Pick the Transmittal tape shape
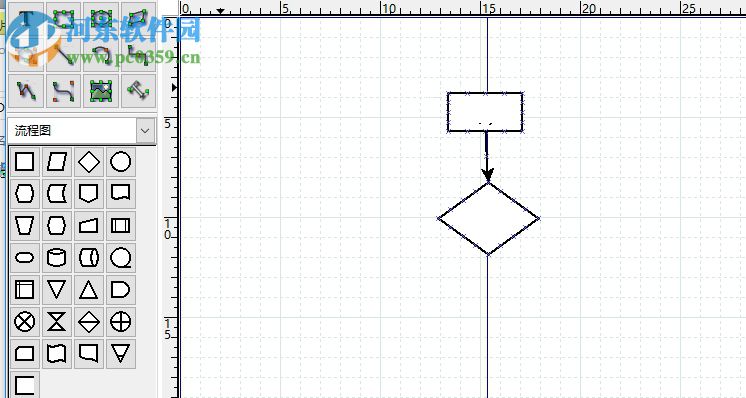This screenshot has width=746, height=398. (x=88, y=354)
